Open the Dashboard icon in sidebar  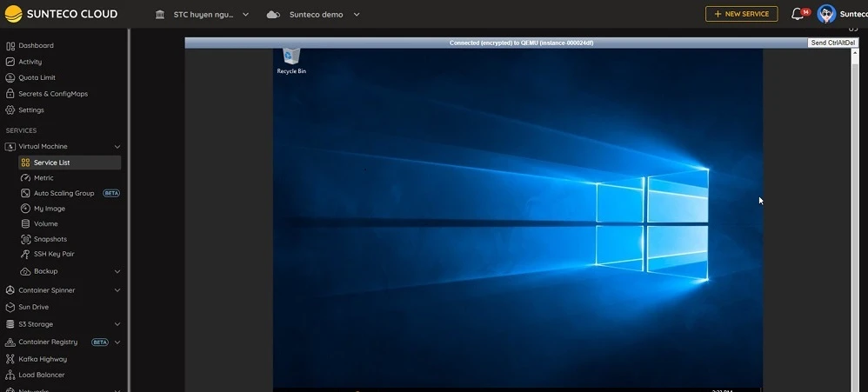click(10, 46)
